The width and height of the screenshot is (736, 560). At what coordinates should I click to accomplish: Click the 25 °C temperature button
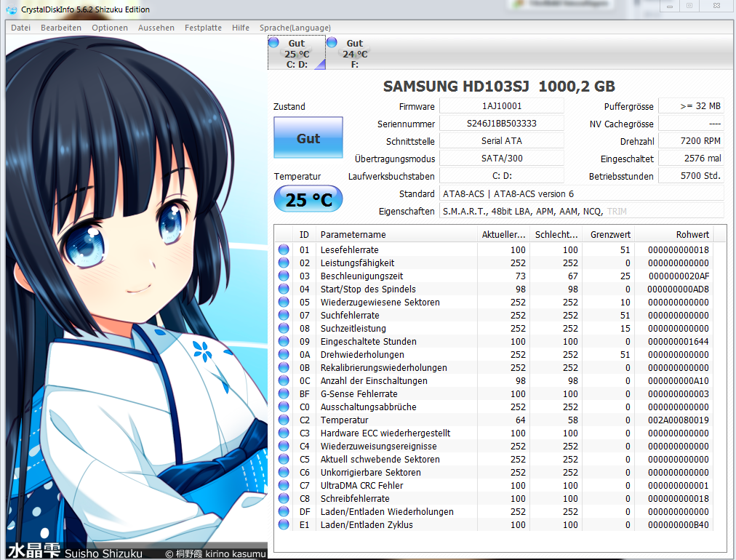click(308, 199)
